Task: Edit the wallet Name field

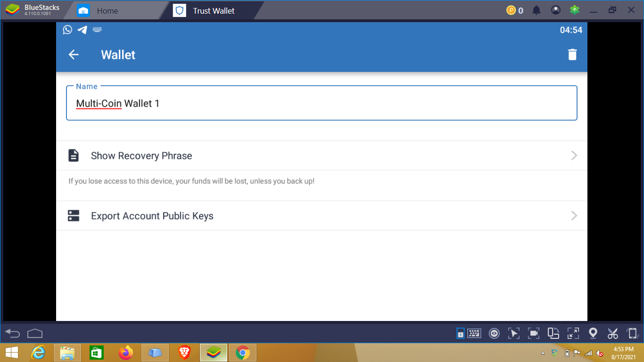Action: 322,103
